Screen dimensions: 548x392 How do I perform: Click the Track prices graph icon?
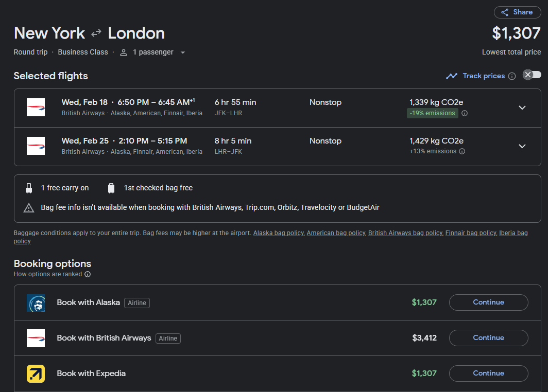452,76
